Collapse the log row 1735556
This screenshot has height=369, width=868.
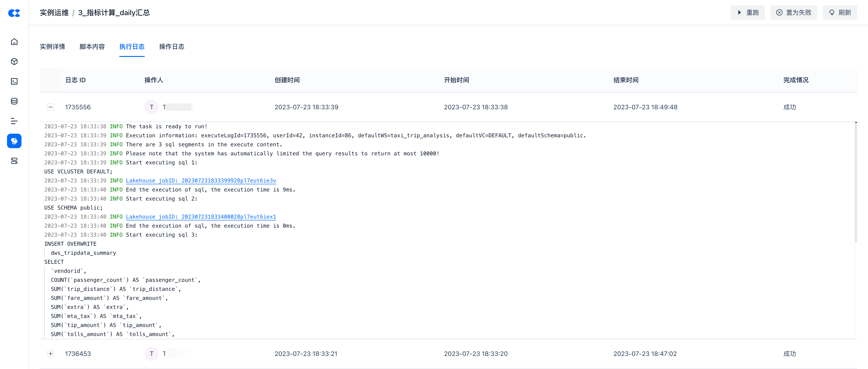[51, 107]
